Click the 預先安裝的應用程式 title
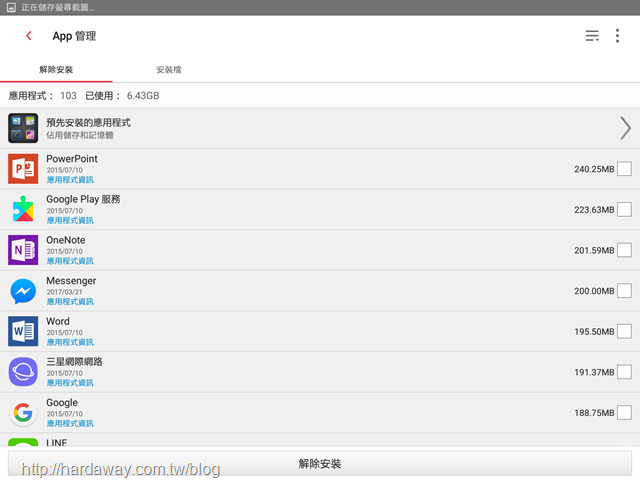 tap(89, 122)
